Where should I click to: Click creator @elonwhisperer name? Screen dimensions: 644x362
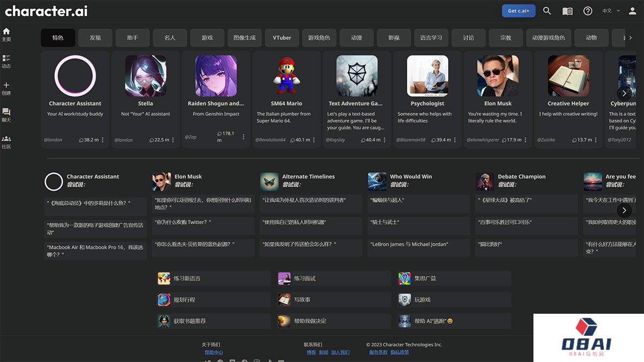pyautogui.click(x=484, y=140)
